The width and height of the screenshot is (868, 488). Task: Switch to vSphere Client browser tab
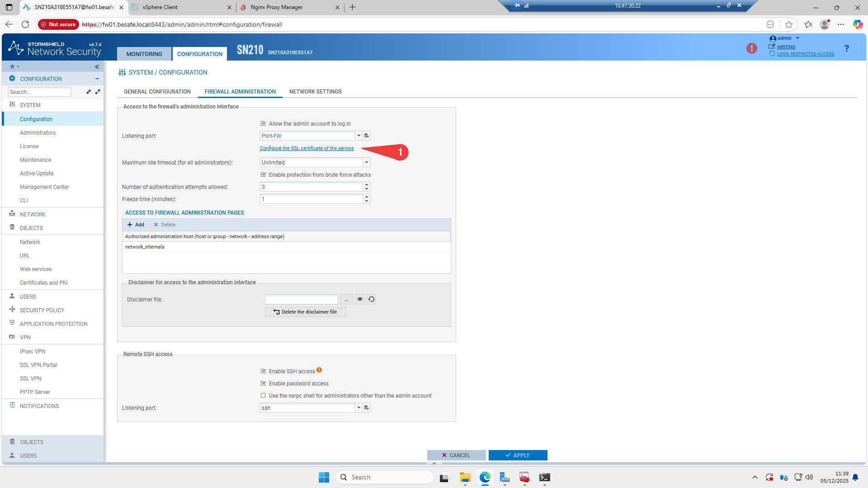(x=181, y=7)
